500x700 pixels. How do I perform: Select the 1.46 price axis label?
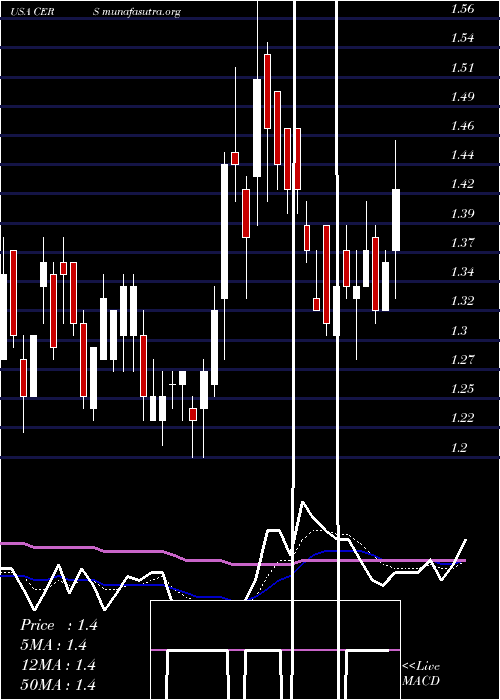[x=462, y=125]
